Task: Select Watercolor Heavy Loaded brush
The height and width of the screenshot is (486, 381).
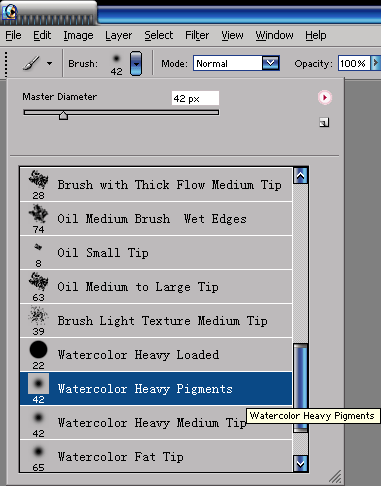Action: (156, 355)
